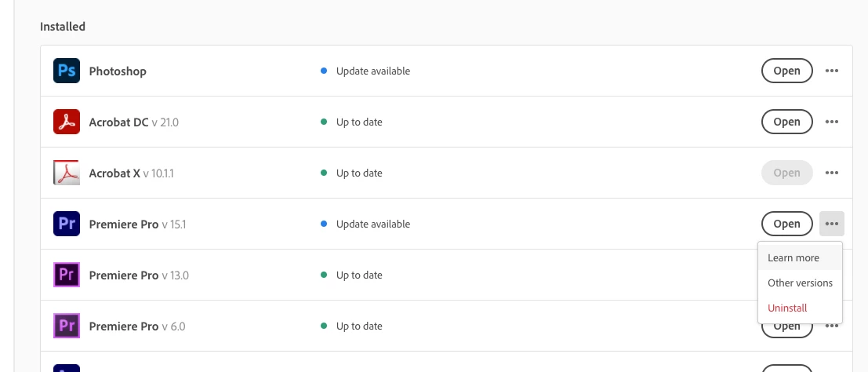
Task: Click the Acrobat X app icon
Action: point(67,173)
